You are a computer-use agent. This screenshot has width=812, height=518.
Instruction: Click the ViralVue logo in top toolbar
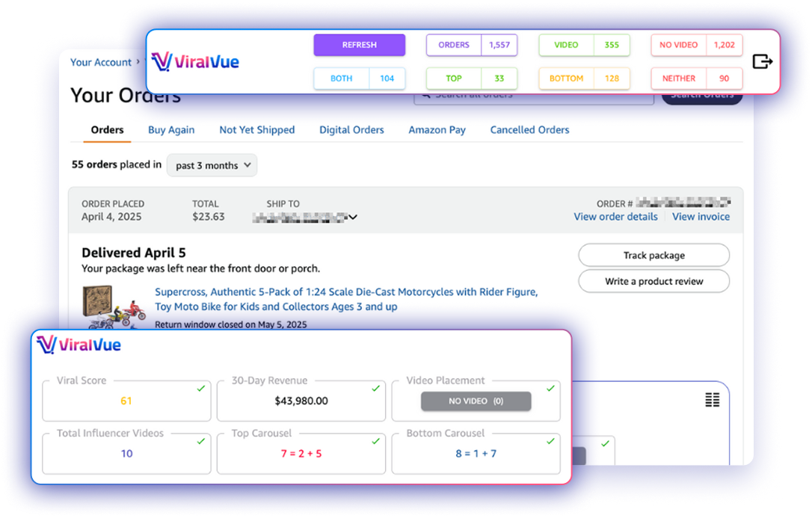(195, 61)
